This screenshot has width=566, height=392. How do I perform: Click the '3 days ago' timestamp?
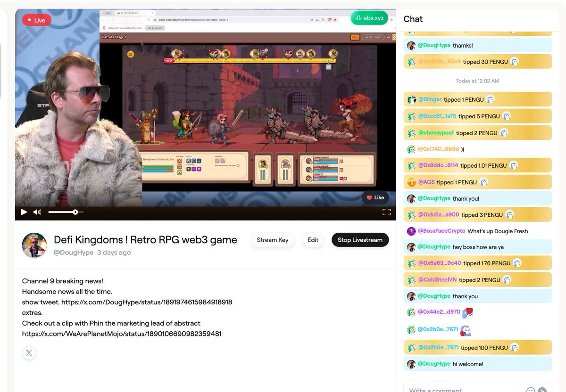click(x=114, y=253)
